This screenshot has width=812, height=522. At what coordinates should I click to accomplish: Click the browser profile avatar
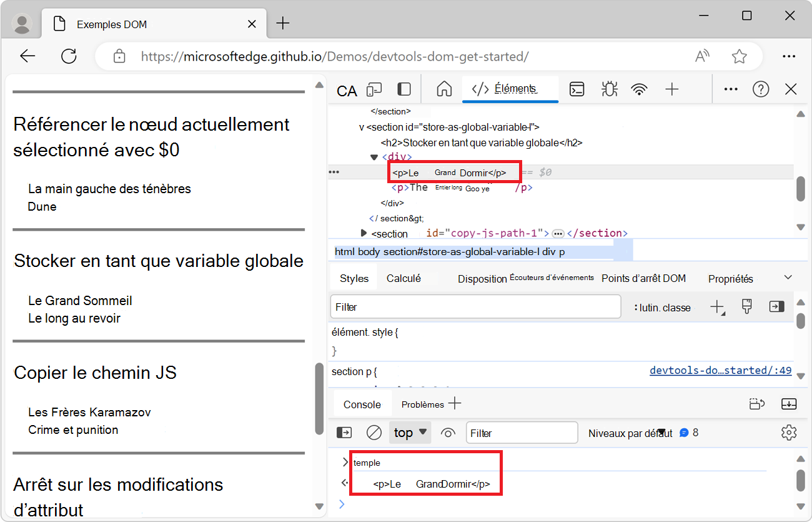(x=22, y=24)
